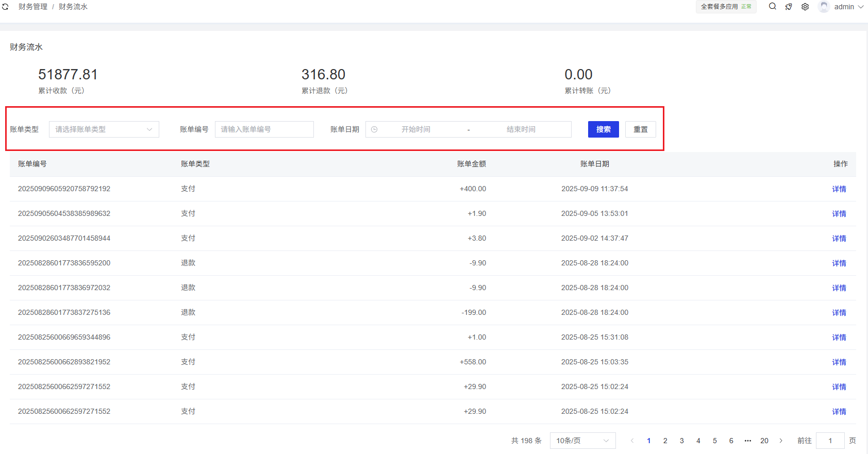
Task: Focus the 账单编号 input field
Action: pos(264,129)
